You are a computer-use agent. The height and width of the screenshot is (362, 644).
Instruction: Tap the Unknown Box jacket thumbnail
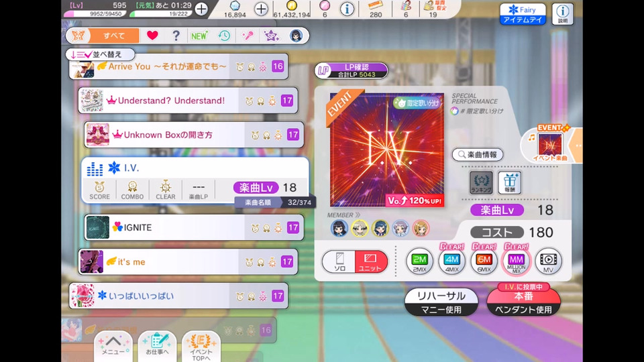coord(98,135)
